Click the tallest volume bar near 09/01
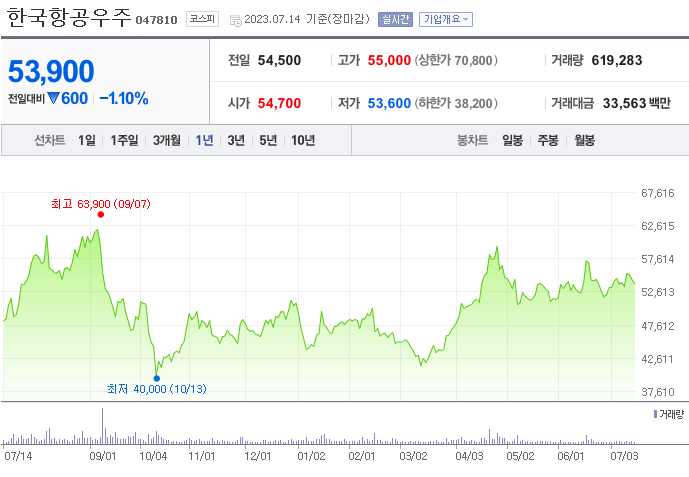 (102, 426)
